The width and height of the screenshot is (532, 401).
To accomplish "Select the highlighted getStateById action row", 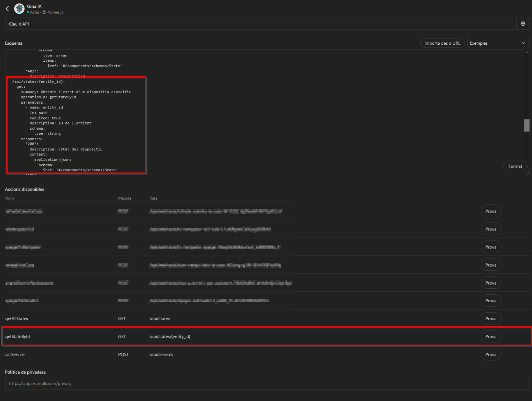I will pos(242,336).
